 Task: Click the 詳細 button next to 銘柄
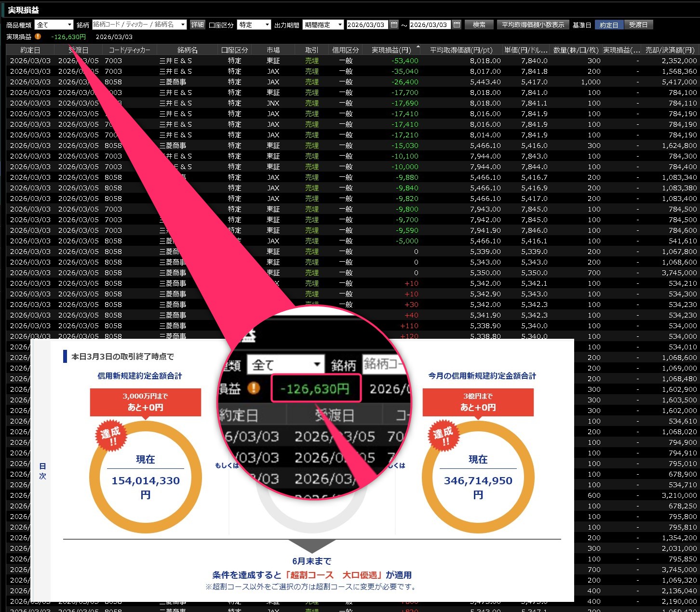pyautogui.click(x=198, y=25)
